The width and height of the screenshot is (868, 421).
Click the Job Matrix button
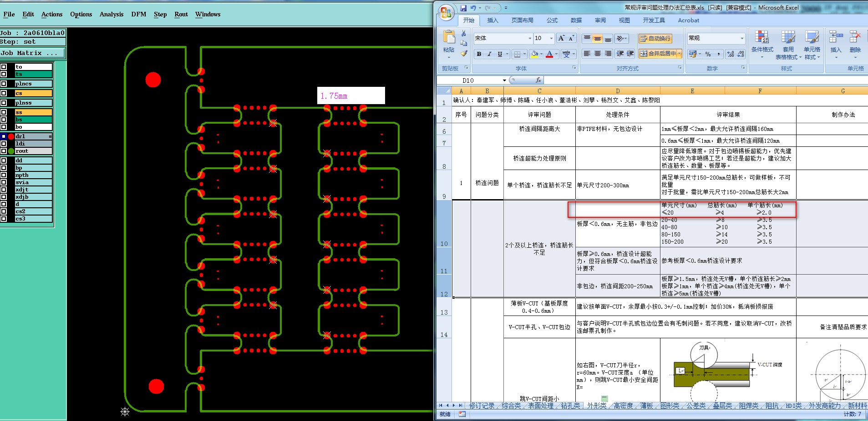click(x=32, y=53)
